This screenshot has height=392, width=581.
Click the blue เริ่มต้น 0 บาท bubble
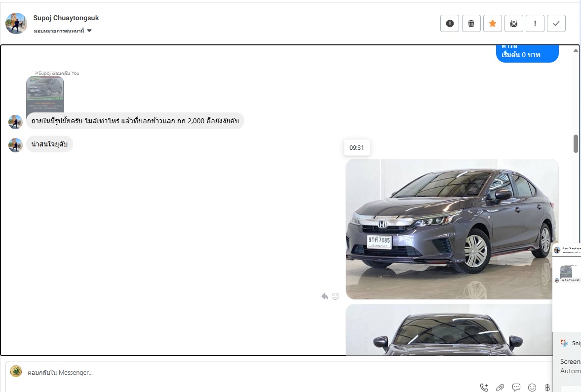click(x=527, y=54)
